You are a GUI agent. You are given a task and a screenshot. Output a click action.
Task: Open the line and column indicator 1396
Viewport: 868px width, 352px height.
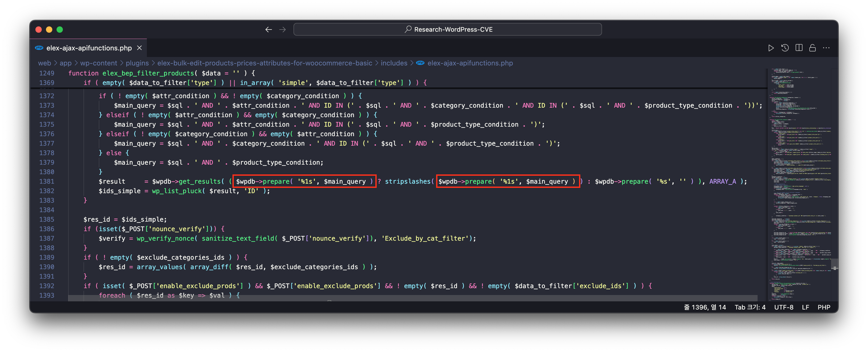pos(704,307)
